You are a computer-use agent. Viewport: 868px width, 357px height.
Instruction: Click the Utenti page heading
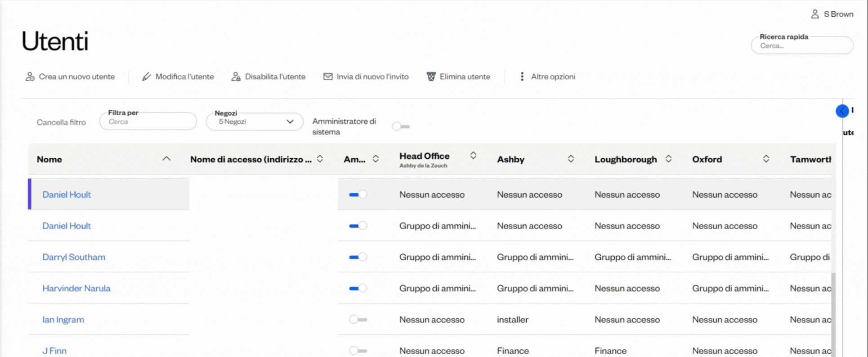click(55, 41)
